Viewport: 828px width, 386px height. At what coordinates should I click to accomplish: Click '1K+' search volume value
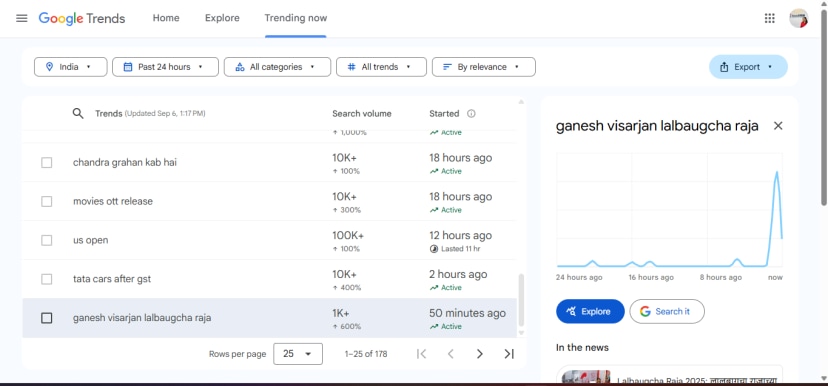coord(341,313)
